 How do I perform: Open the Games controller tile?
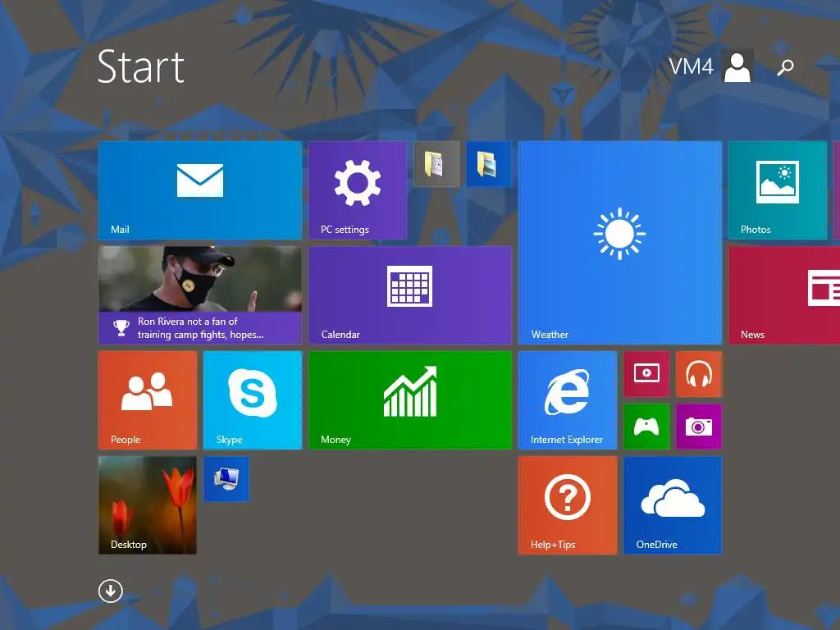[x=646, y=427]
